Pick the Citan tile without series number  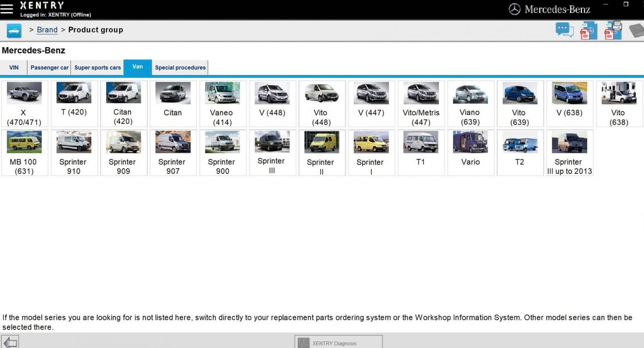tap(173, 104)
